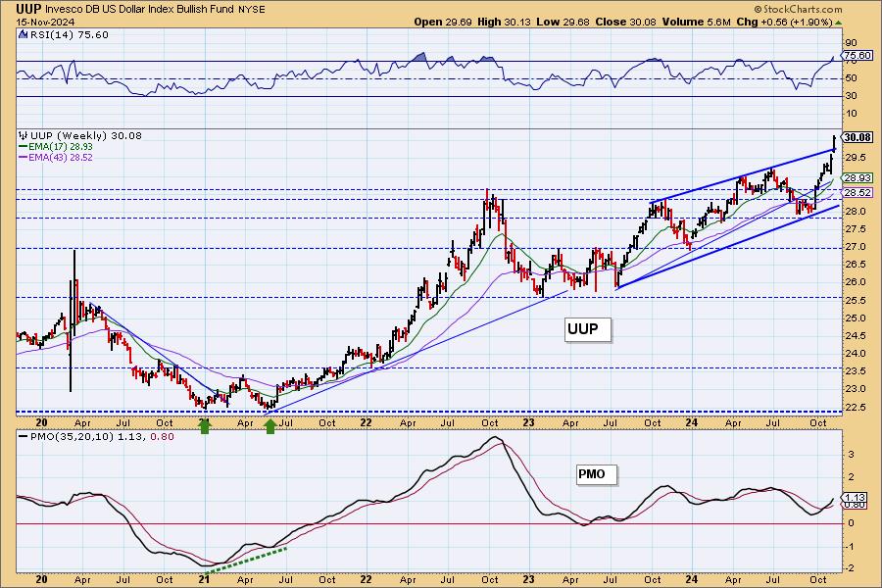Select the green EMA(17) legend line
This screenshot has width=882, height=588.
(24, 147)
